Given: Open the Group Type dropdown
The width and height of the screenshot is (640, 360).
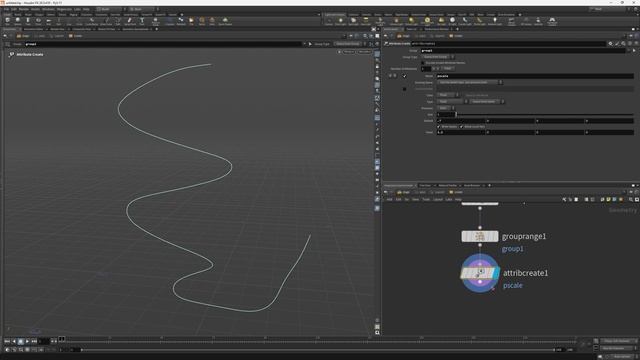Looking at the screenshot, I should pos(438,57).
